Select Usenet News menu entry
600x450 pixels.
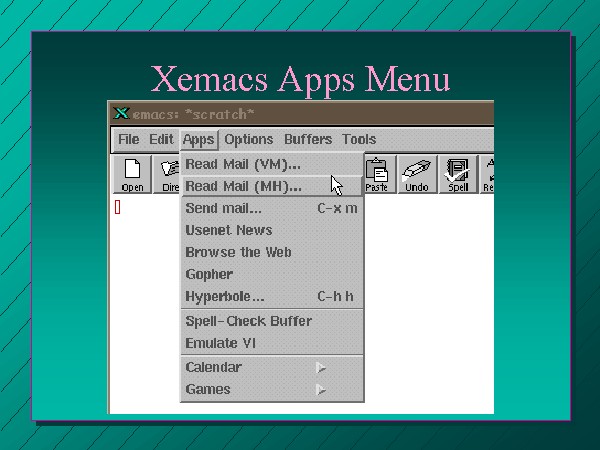click(x=272, y=230)
